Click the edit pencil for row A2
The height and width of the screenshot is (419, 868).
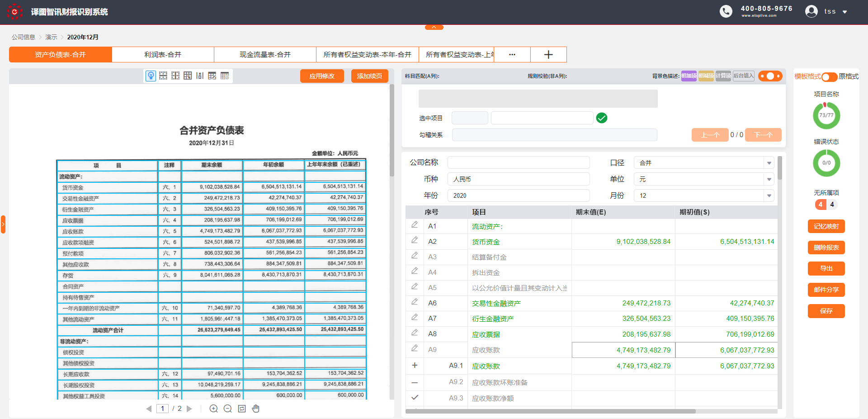tap(415, 240)
